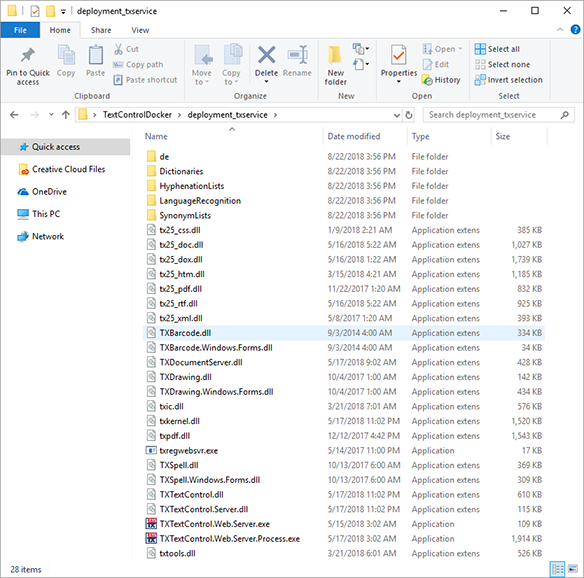
Task: Switch to the Home tab
Action: tap(60, 30)
